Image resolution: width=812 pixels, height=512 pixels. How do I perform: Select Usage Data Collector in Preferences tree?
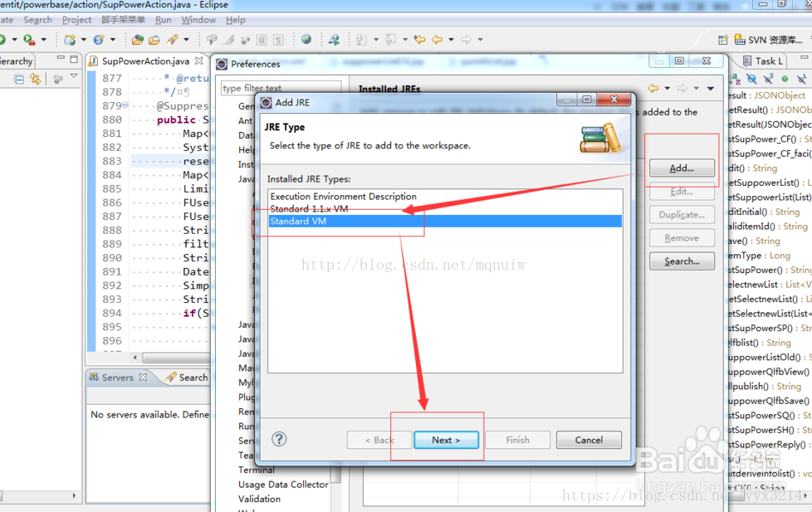[x=283, y=485]
